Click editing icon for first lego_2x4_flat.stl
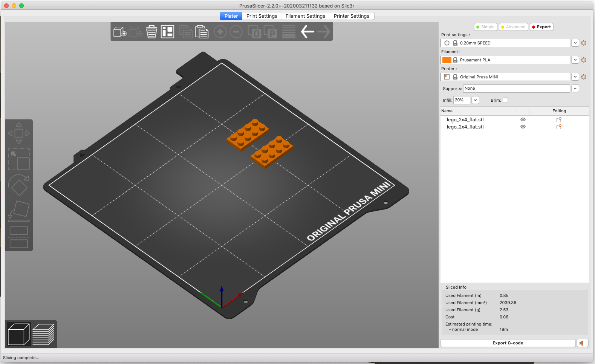The height and width of the screenshot is (364, 595). (559, 119)
